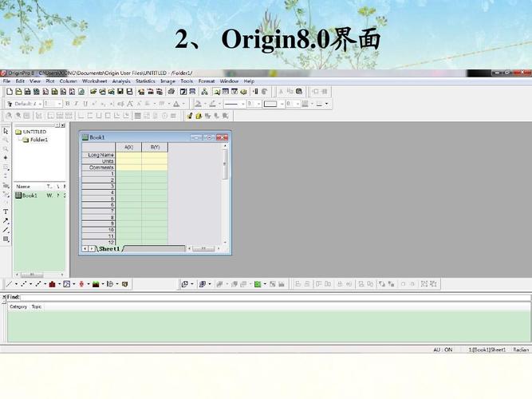This screenshot has width=532, height=399.
Task: Expand the Line plot dropdown arrow
Action: 16,284
